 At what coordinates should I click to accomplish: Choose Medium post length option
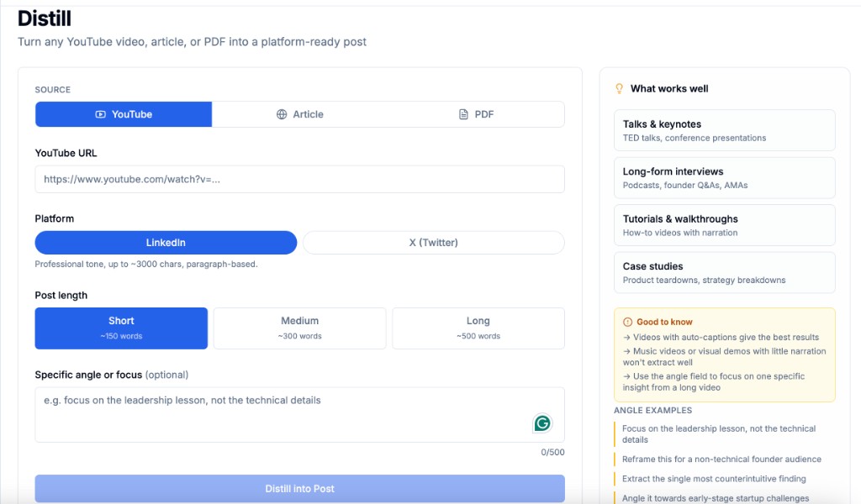(x=299, y=328)
